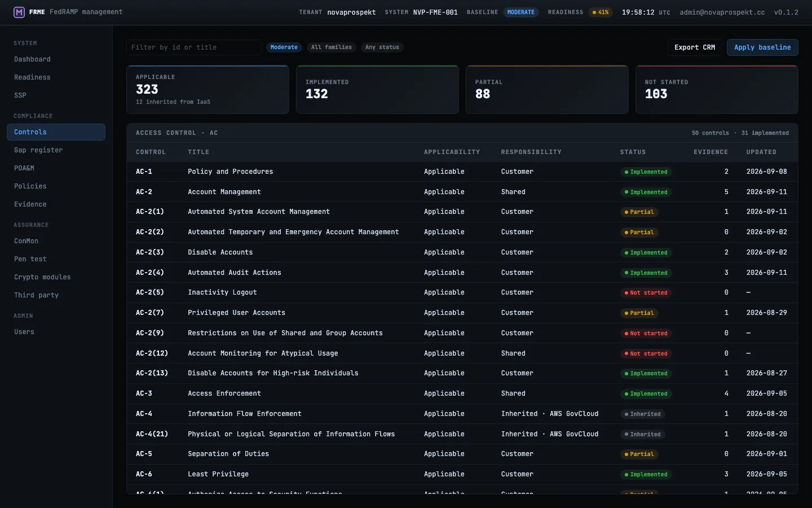Click tenant name novaprospekt in header
812x508 pixels.
(351, 12)
